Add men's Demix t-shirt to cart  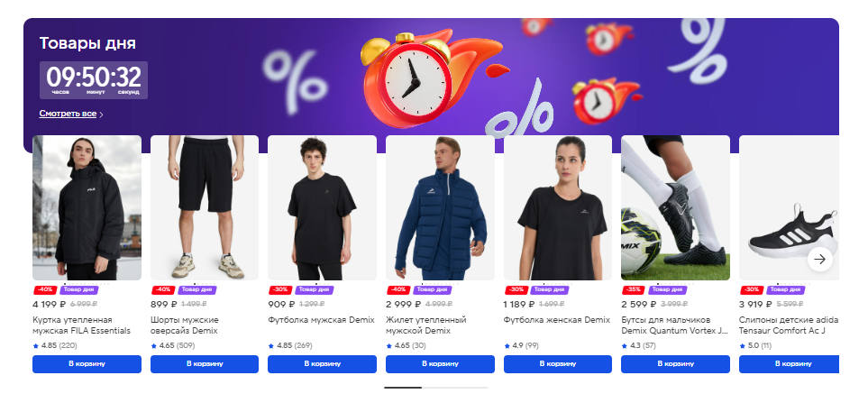(322, 363)
